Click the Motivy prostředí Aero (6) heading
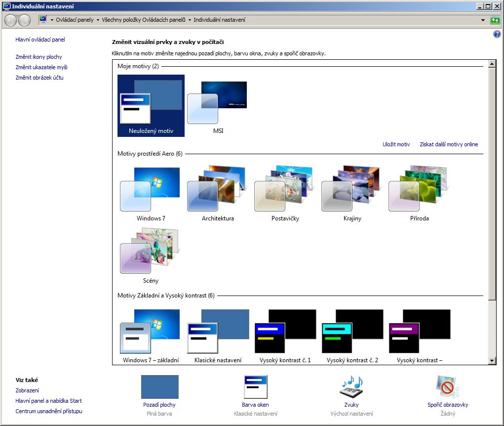Image resolution: width=504 pixels, height=426 pixels. click(x=150, y=154)
